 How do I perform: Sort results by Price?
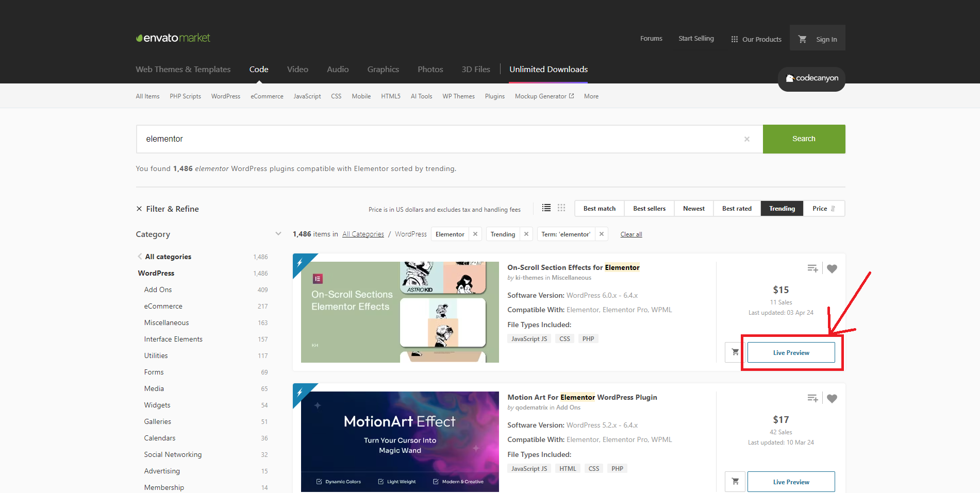823,209
